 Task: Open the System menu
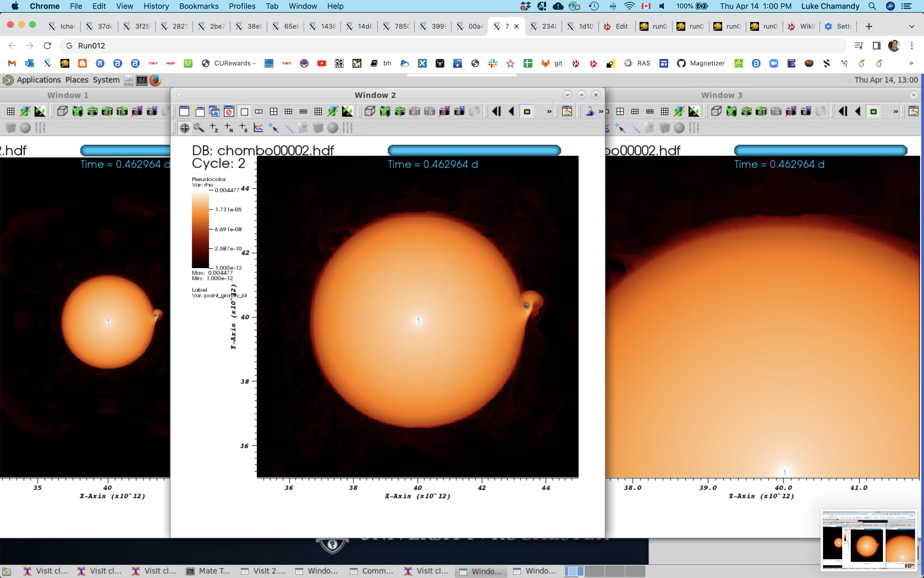point(106,80)
